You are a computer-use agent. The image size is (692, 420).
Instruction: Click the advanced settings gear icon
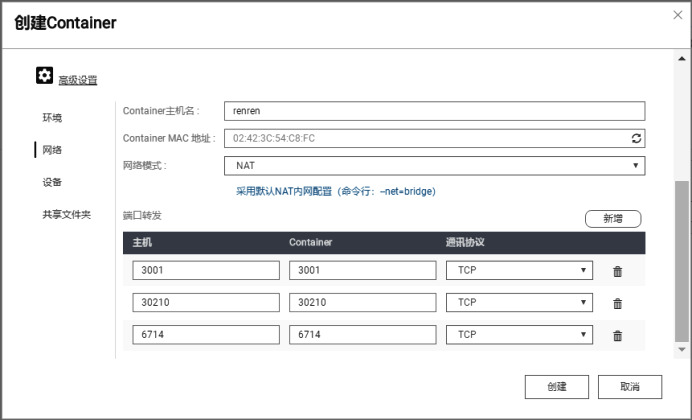click(x=45, y=75)
